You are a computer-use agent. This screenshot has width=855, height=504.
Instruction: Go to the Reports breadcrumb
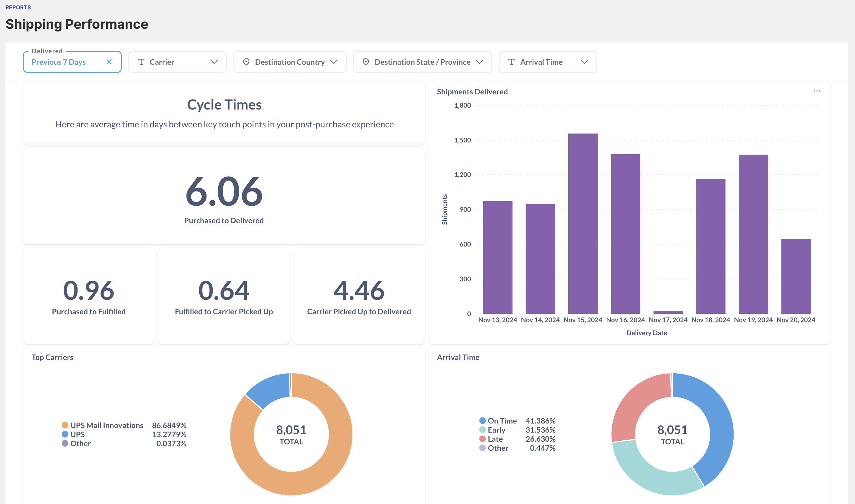[18, 8]
